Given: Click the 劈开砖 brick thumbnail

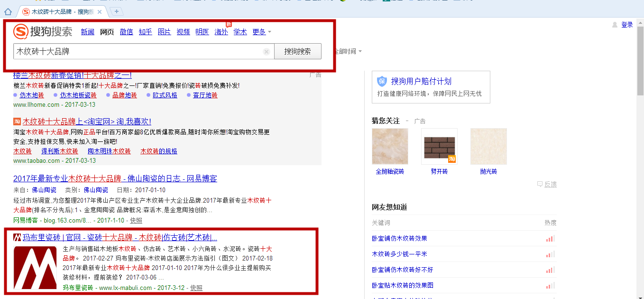Looking at the screenshot, I should (439, 147).
